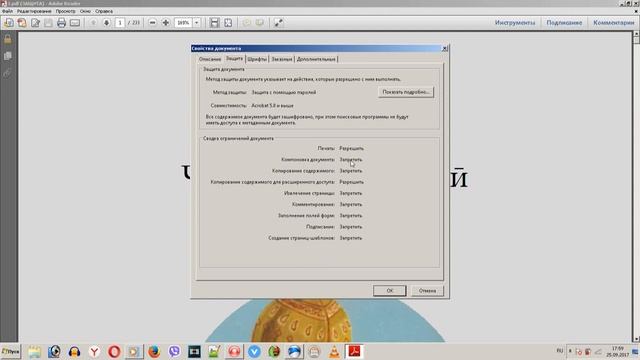The image size is (640, 360).
Task: Click the 'Acrobat 5.0 и выше' compatibility text
Action: pos(272,105)
